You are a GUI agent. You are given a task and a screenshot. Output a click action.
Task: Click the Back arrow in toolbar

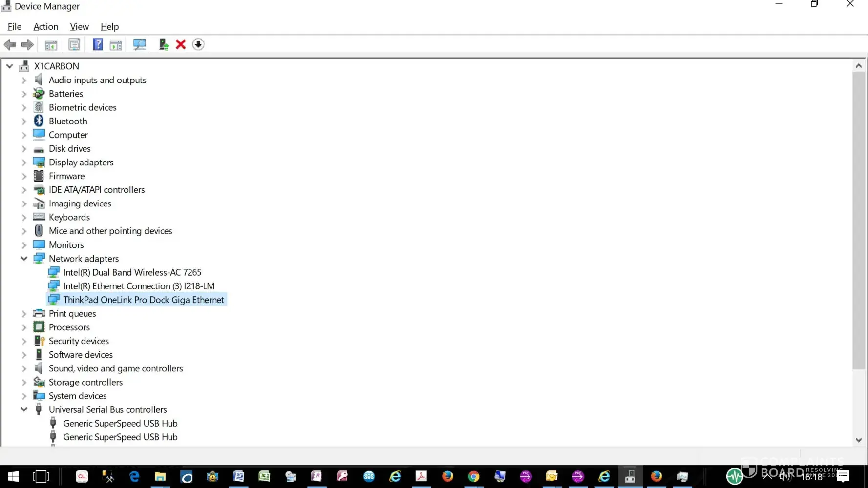point(10,44)
